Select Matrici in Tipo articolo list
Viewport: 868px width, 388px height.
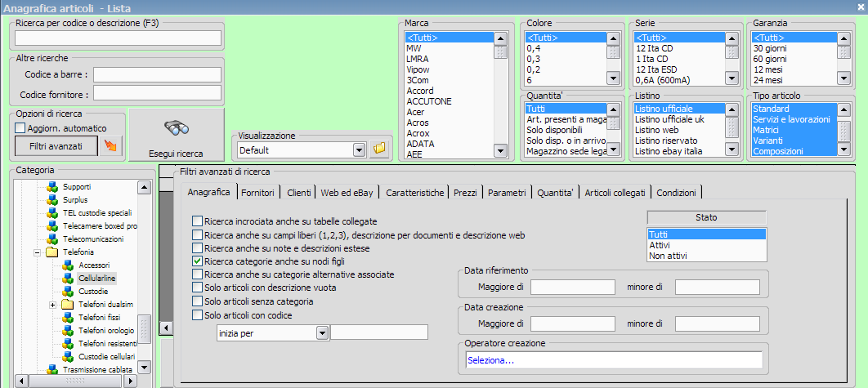(x=794, y=130)
